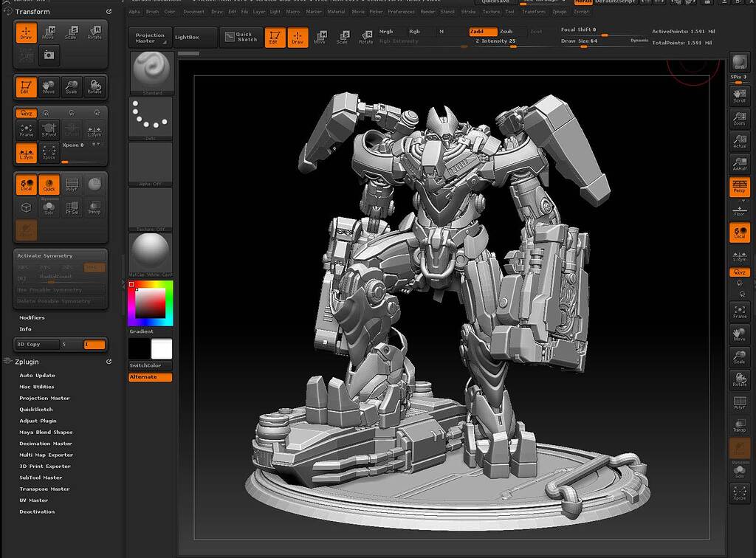Select the camera icon in Transform palette

pyautogui.click(x=49, y=55)
